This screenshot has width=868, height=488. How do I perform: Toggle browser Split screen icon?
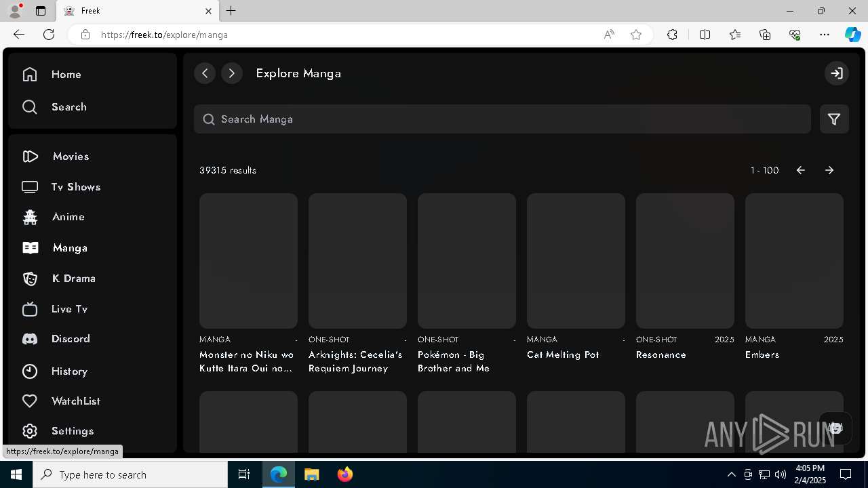pyautogui.click(x=705, y=35)
